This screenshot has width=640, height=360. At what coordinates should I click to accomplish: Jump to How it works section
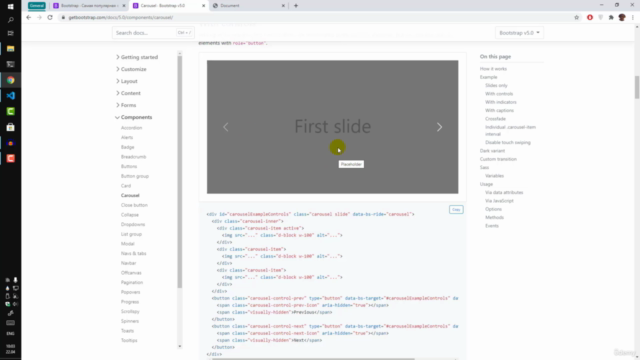(x=493, y=69)
